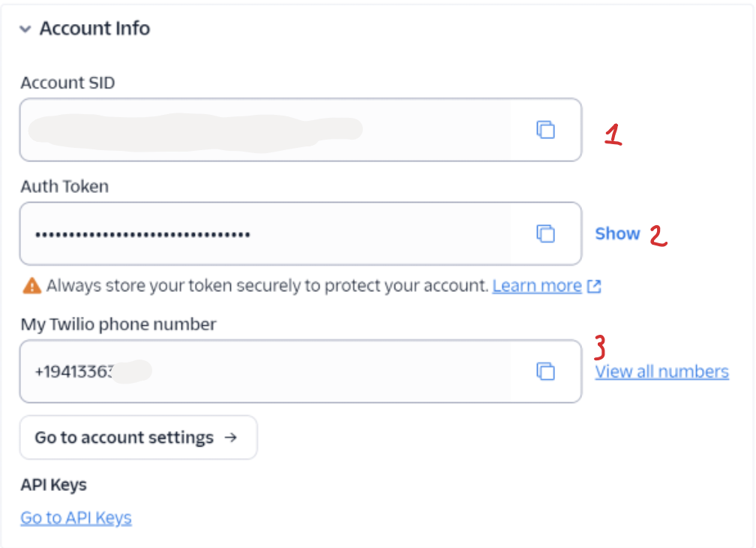Open View all numbers link

[661, 372]
